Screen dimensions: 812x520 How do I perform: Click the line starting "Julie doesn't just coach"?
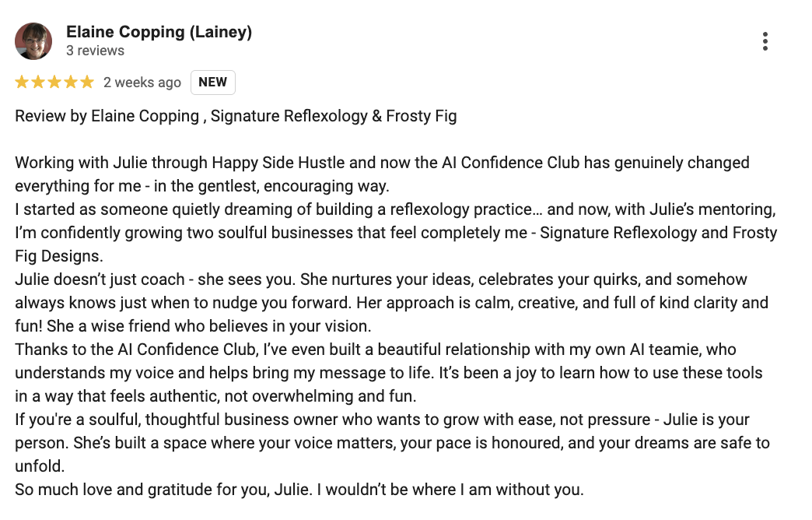coord(380,279)
